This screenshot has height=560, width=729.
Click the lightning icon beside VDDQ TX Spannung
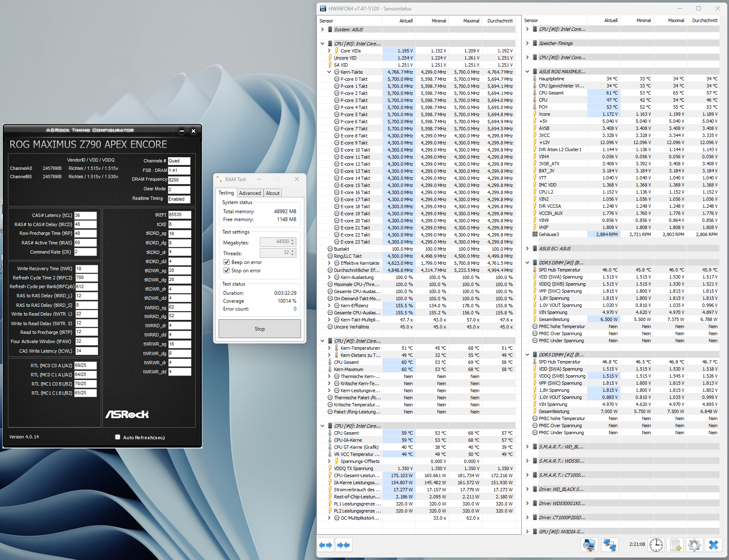pos(330,468)
